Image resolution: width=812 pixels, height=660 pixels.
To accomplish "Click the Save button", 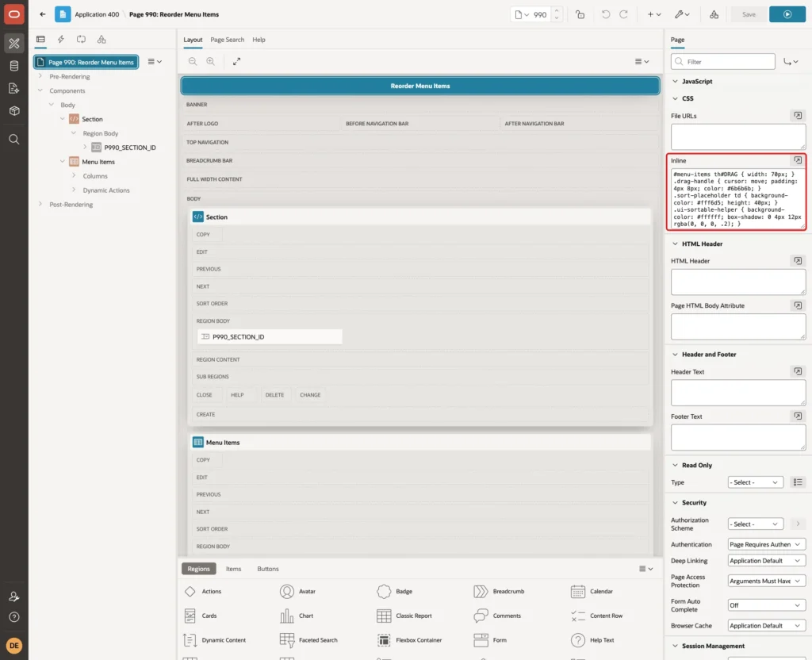I will (x=749, y=14).
